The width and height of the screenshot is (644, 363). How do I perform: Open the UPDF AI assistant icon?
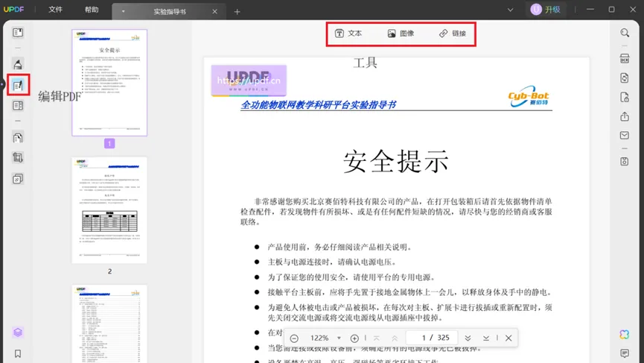point(625,335)
